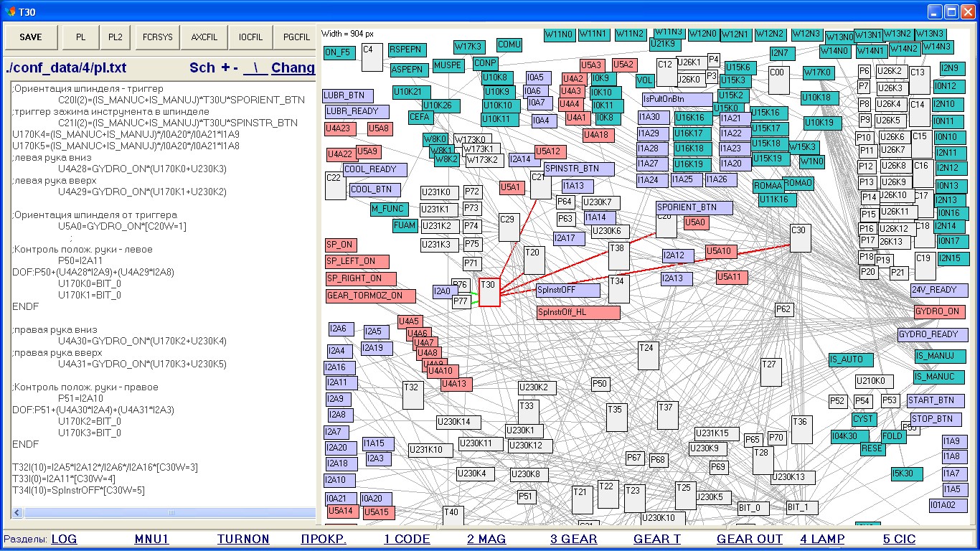Viewport: 980px width, 551px height.
Task: Select the highlighted T30 node in the diagram
Action: click(489, 293)
